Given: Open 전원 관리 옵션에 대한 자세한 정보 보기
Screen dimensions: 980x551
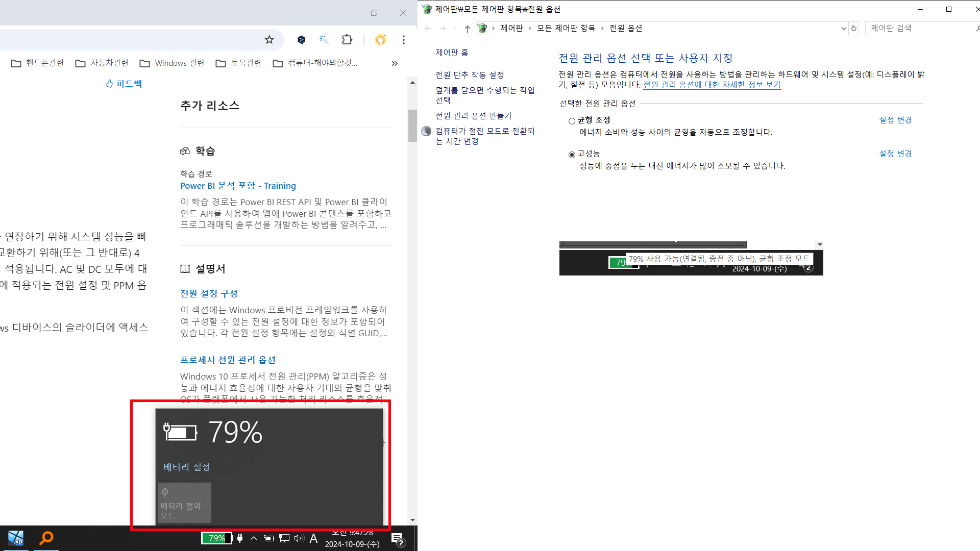Looking at the screenshot, I should tap(712, 85).
